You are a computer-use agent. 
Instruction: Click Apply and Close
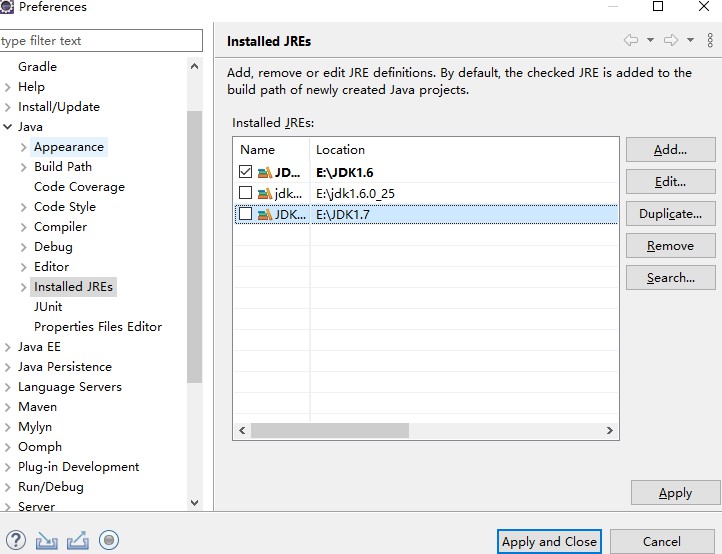[549, 542]
